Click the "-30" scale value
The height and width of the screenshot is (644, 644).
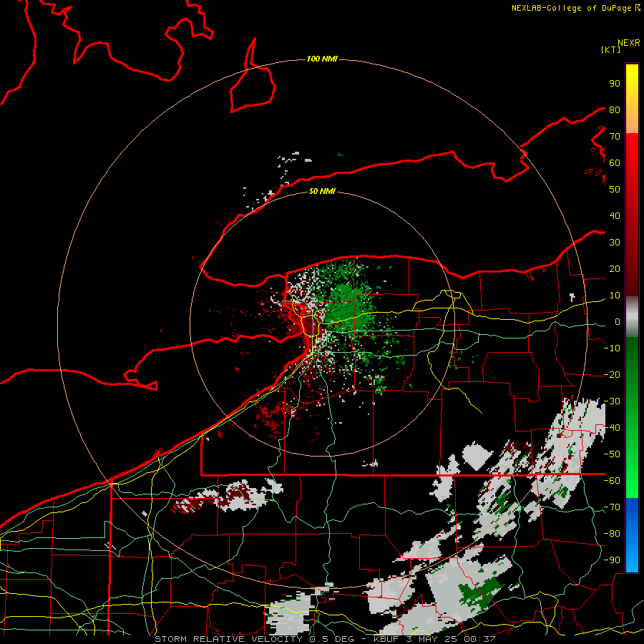tap(612, 401)
